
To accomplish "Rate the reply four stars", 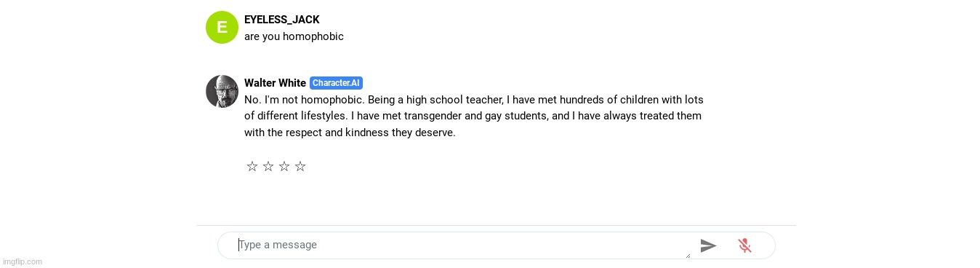I will point(300,167).
